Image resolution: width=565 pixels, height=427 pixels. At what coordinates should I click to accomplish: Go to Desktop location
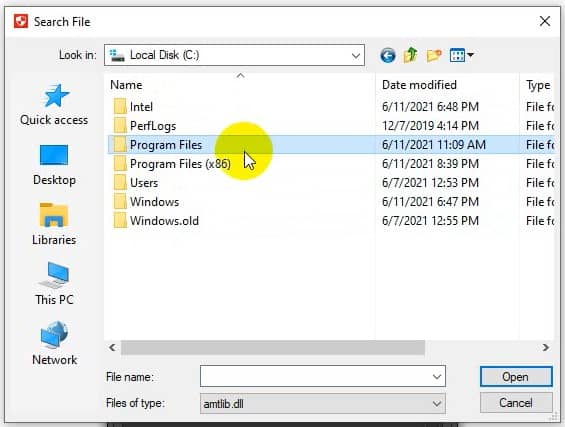tap(54, 165)
